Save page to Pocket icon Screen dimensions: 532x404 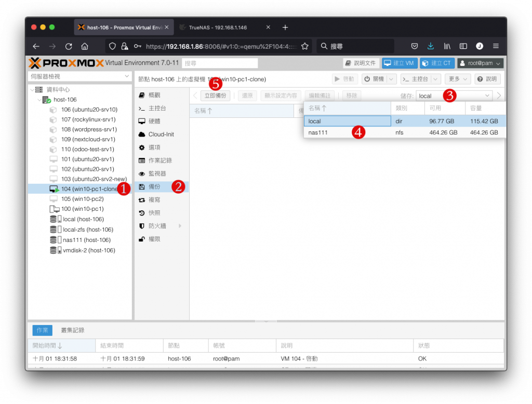(x=414, y=46)
